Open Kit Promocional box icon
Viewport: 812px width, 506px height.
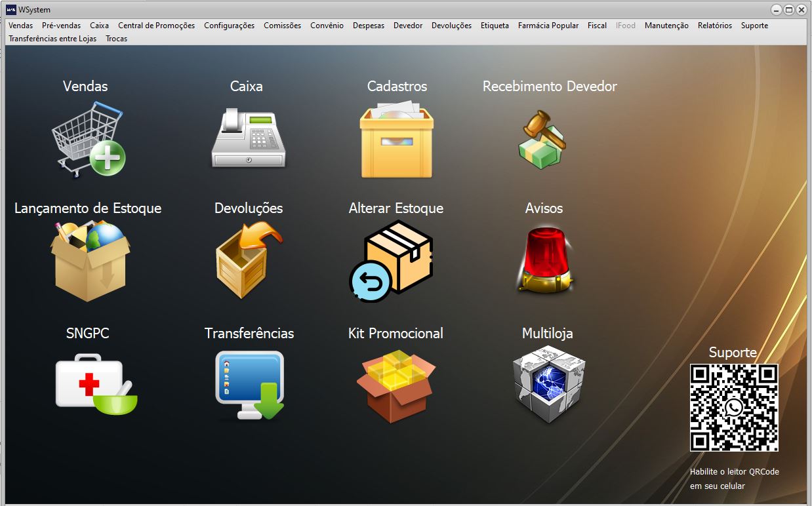point(396,385)
